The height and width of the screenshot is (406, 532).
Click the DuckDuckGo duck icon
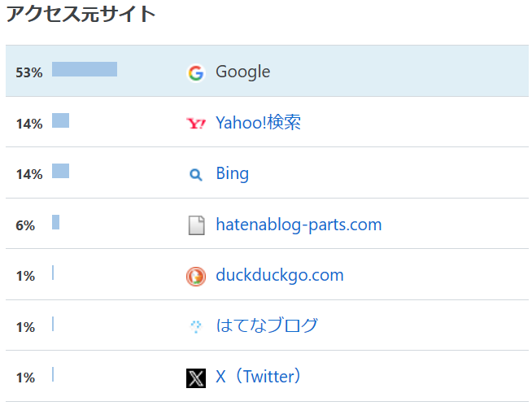tap(196, 277)
